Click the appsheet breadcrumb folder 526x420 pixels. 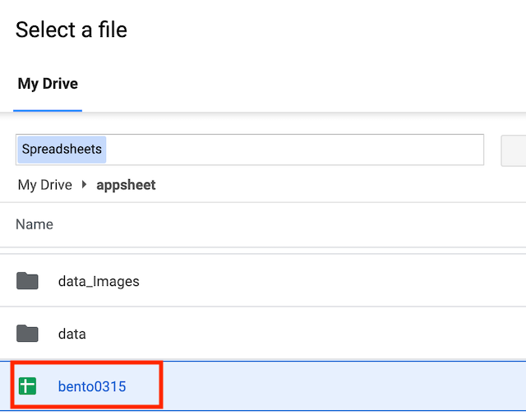[126, 185]
